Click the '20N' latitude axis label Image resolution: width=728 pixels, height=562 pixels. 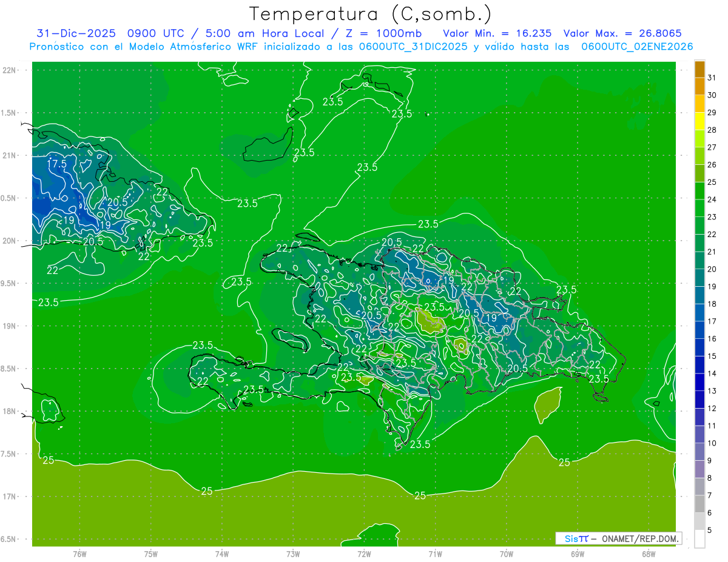(x=10, y=241)
